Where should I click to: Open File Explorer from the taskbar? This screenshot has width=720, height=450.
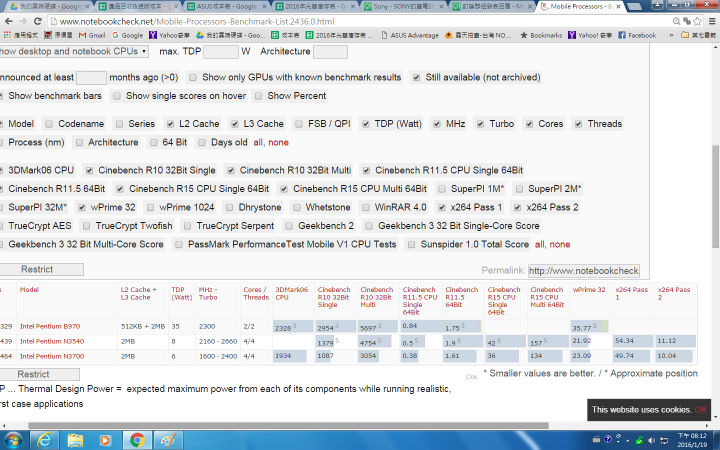tap(75, 440)
